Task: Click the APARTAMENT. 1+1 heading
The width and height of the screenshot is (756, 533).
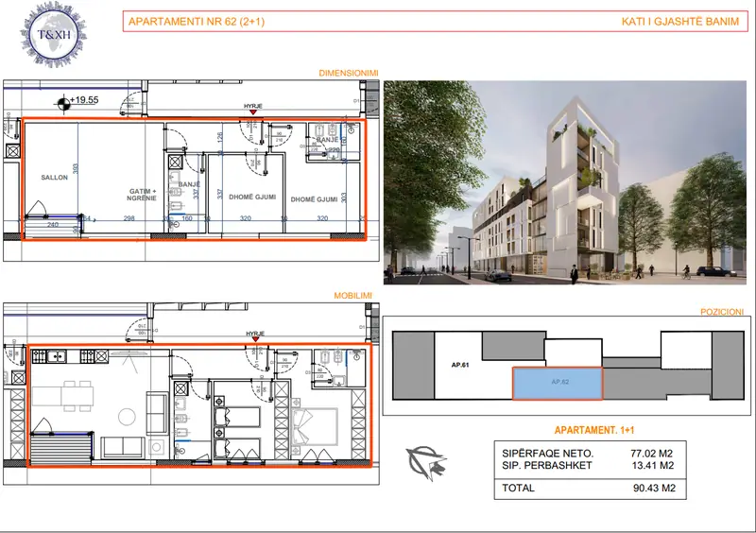Action: [594, 430]
